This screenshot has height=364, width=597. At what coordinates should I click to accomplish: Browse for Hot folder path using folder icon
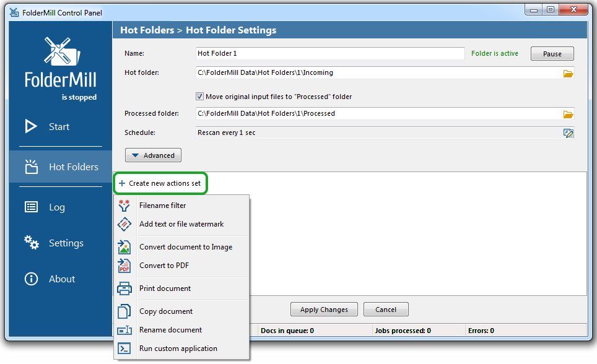[x=568, y=73]
